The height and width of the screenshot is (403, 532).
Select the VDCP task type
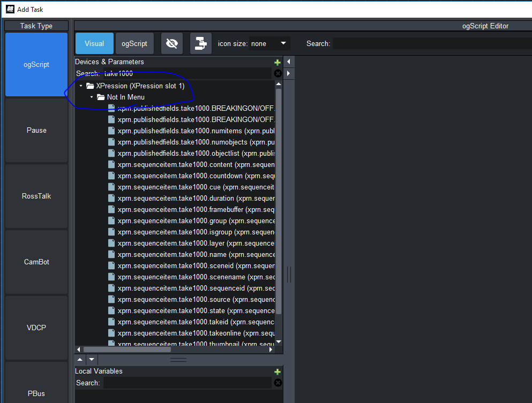pos(36,328)
